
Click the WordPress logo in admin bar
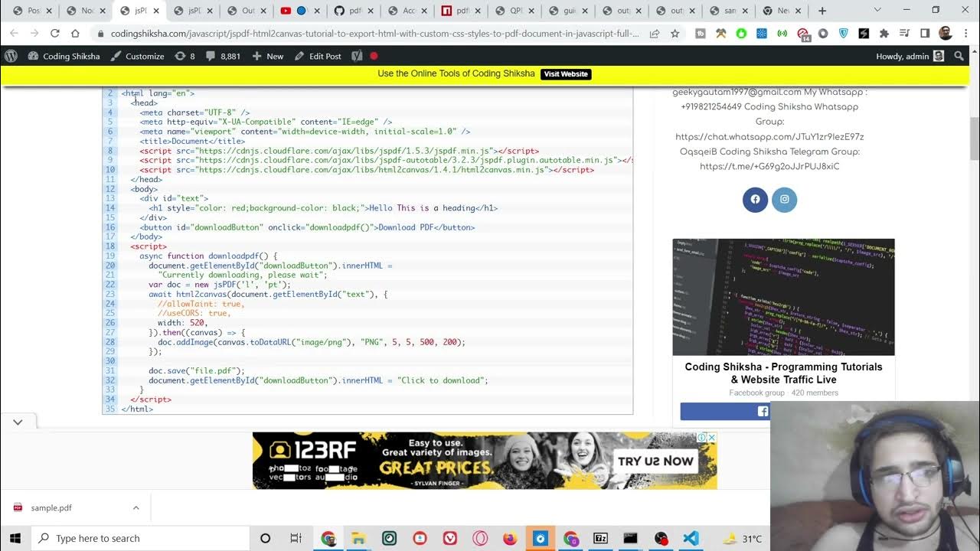pos(11,56)
